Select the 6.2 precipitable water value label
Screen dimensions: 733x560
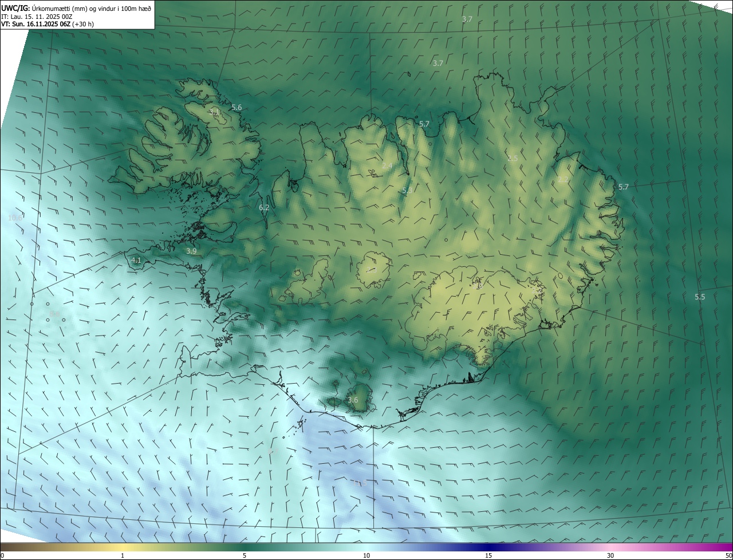(264, 208)
